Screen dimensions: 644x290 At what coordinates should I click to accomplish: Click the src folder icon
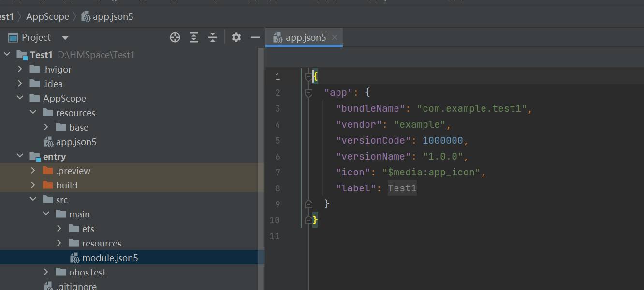tap(48, 200)
